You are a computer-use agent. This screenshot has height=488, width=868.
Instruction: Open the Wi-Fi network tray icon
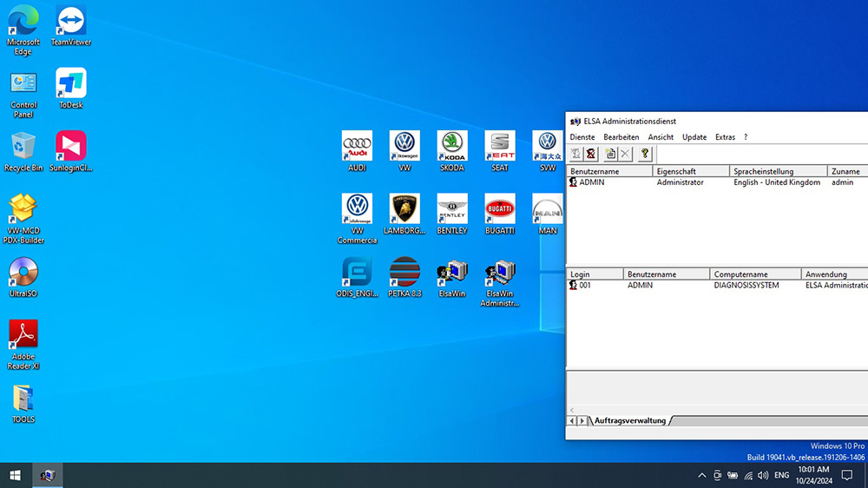point(748,475)
